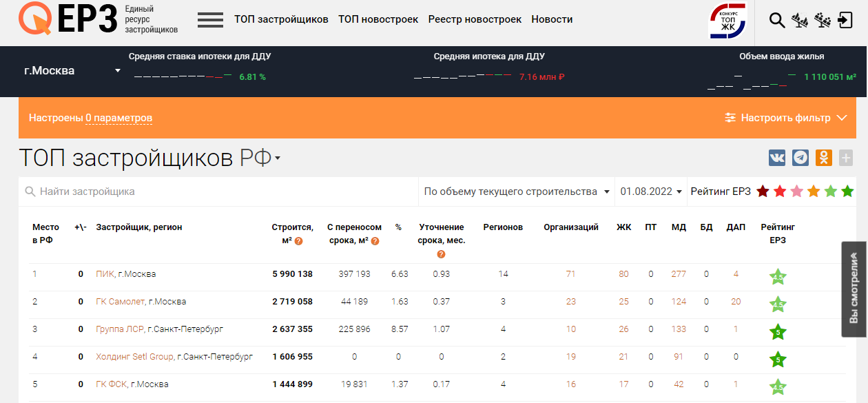Enable the pink star in the ЕРЗ rating filter
This screenshot has width=868, height=403.
(x=798, y=192)
